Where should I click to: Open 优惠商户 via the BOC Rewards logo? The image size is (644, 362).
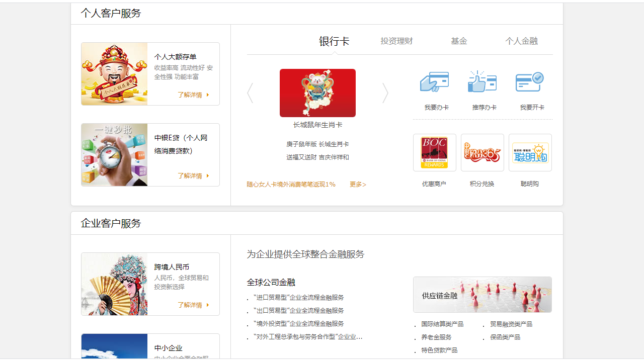434,152
